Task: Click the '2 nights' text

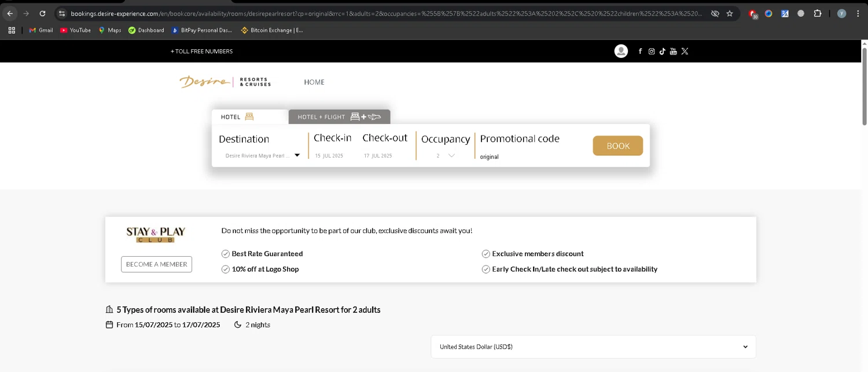Action: (258, 324)
